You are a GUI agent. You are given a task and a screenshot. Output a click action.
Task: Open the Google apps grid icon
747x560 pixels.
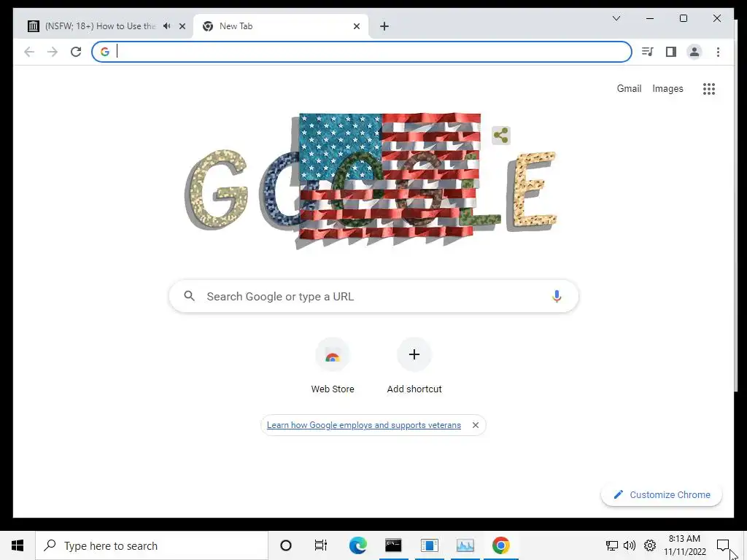click(x=709, y=89)
